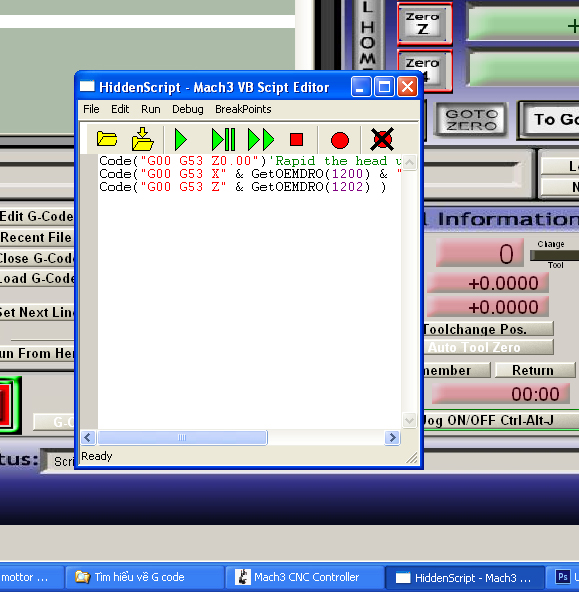Click the vertical scrollbar up arrow
The height and width of the screenshot is (592, 579).
click(410, 163)
